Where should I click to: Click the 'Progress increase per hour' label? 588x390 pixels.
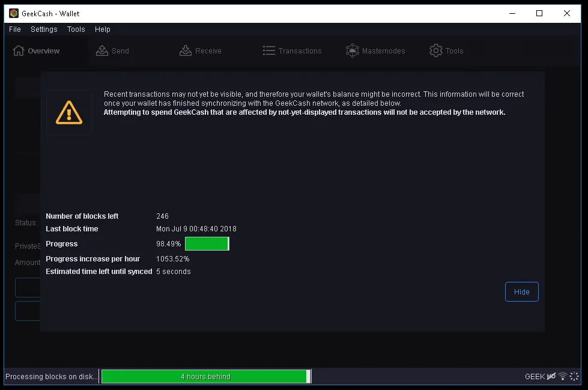coord(92,258)
